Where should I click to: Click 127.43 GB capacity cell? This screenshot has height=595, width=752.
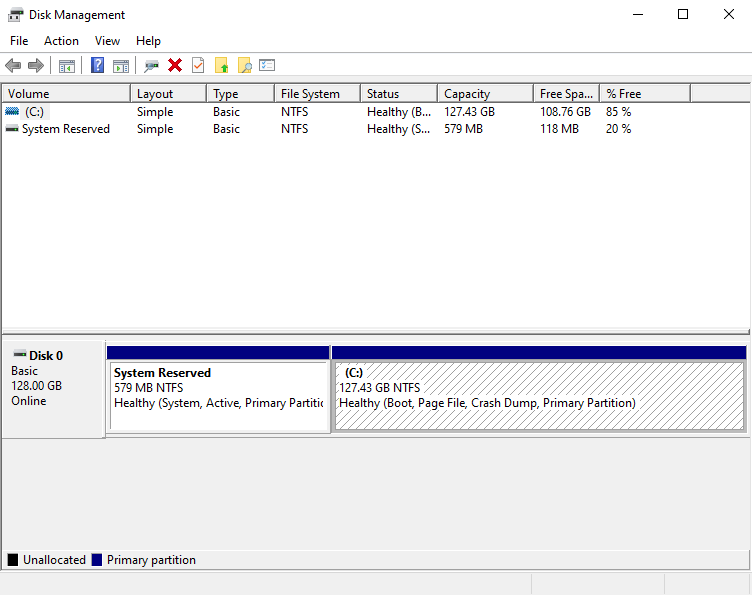pos(469,112)
